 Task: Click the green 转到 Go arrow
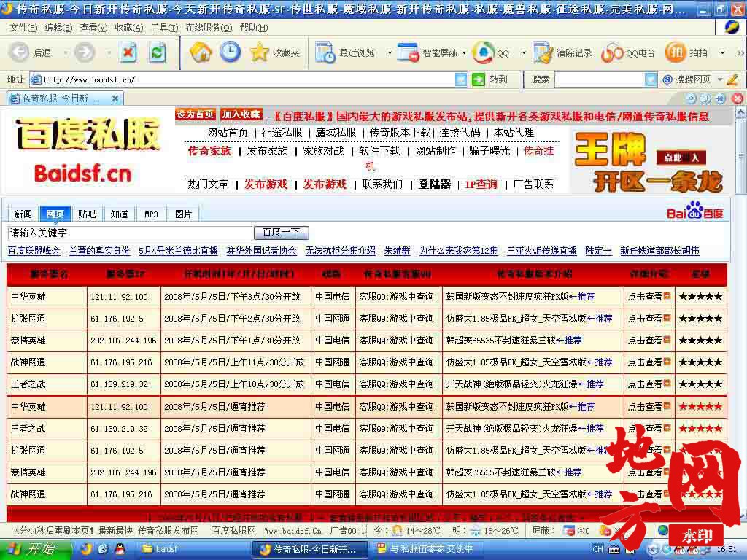(x=479, y=79)
